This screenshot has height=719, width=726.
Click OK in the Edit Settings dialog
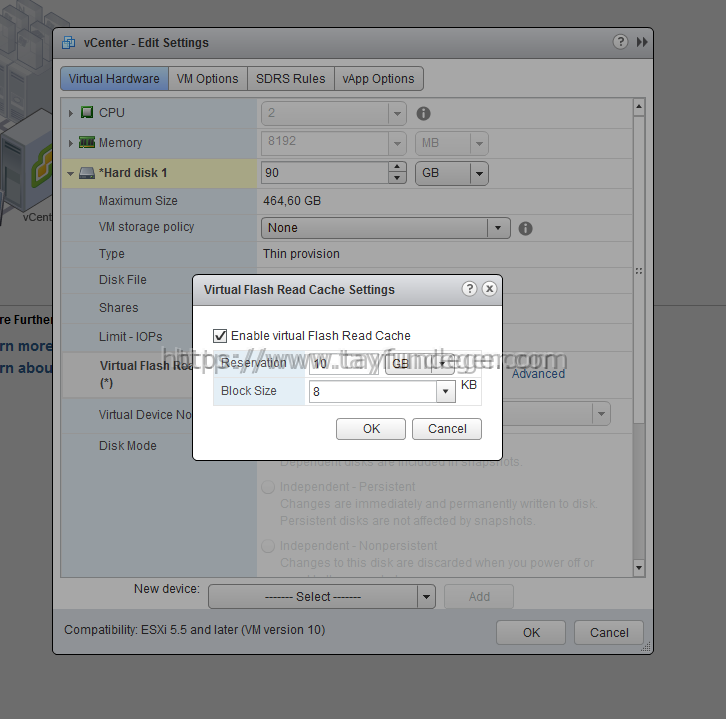pos(531,632)
